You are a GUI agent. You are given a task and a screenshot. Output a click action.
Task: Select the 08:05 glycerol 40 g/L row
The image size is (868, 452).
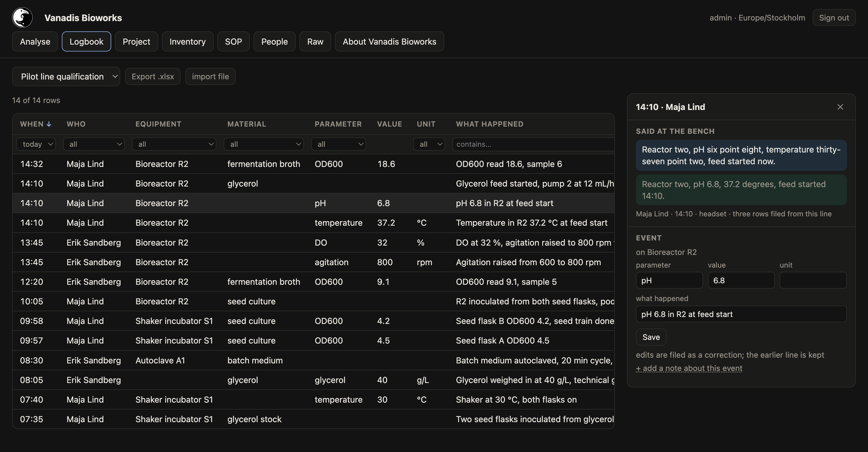pyautogui.click(x=313, y=380)
